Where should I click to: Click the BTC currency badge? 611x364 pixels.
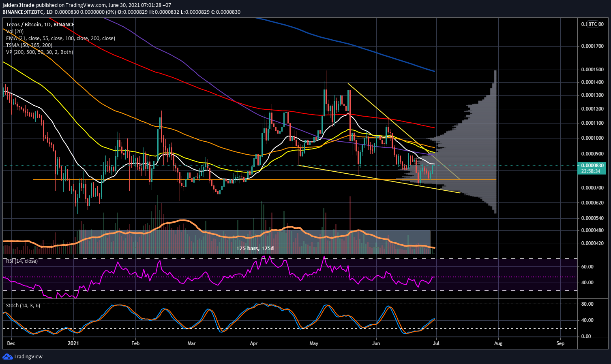pyautogui.click(x=593, y=24)
